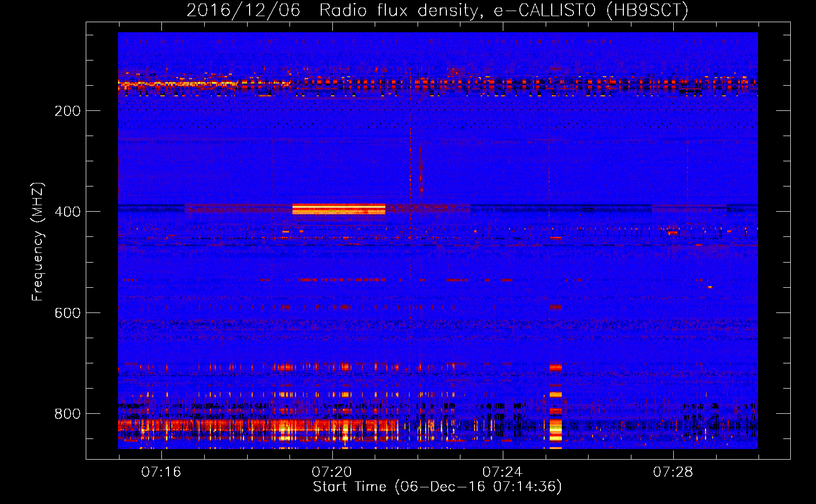Image resolution: width=816 pixels, height=504 pixels.
Task: Click the '07:20' time axis label
Action: tap(332, 472)
